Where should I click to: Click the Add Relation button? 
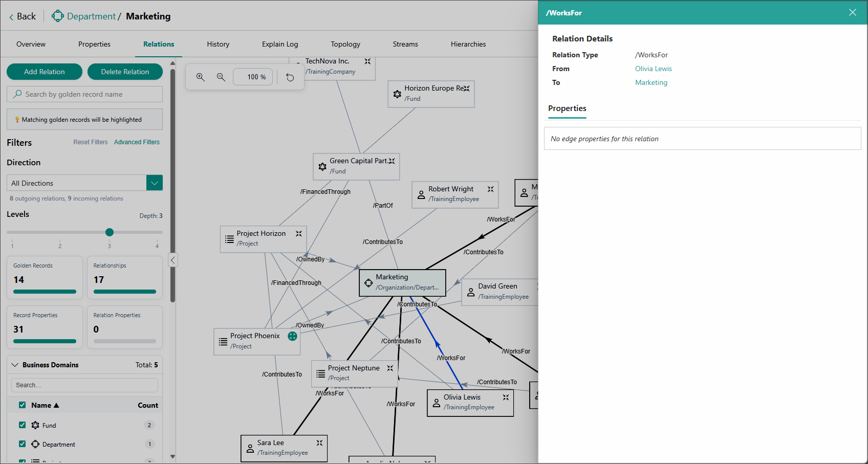[x=45, y=72]
